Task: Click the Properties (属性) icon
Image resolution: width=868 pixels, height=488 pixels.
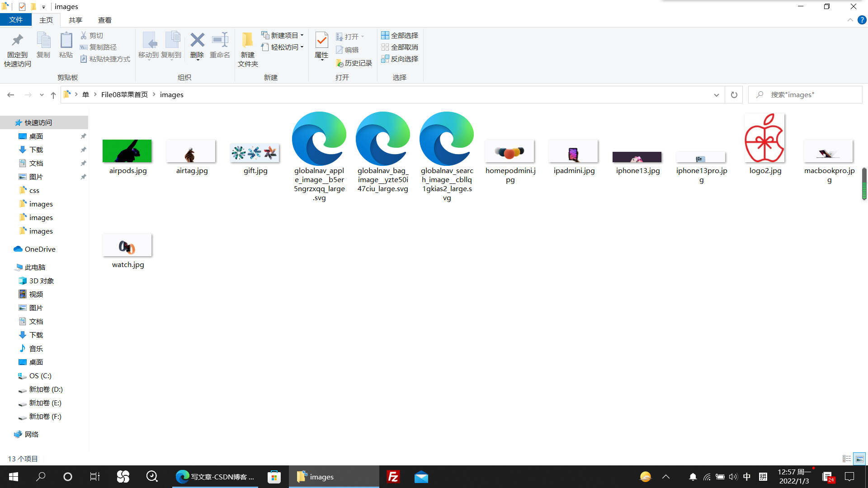Action: [x=321, y=41]
